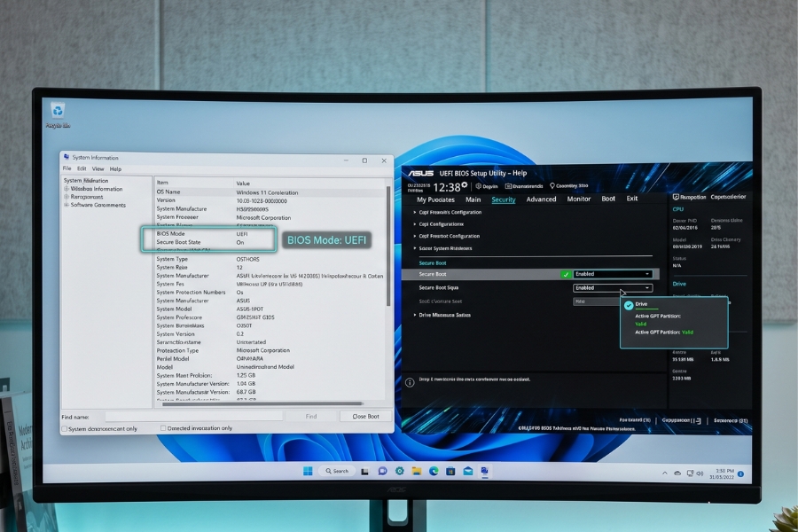Tick the 'System ... only' checkbox at bottom left

click(x=65, y=428)
